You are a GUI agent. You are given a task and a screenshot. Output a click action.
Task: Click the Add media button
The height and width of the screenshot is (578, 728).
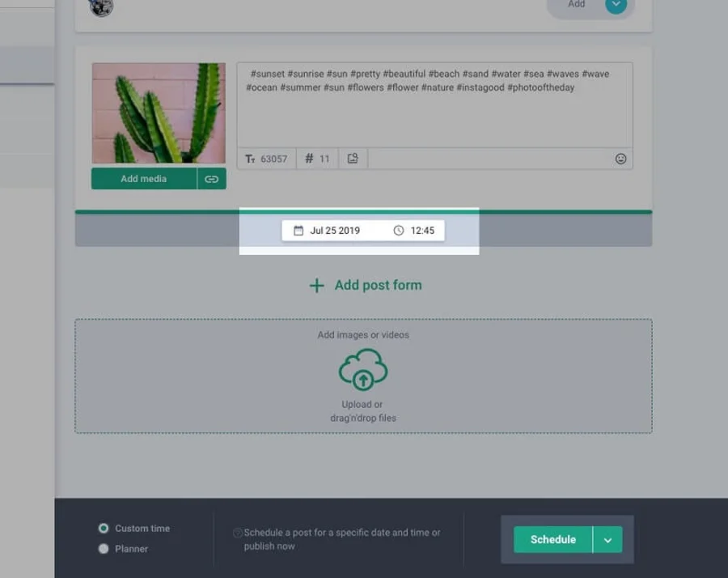pyautogui.click(x=143, y=179)
